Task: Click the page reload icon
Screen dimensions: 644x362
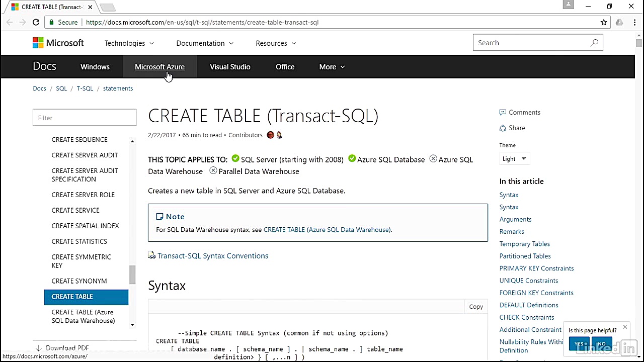Action: [36, 22]
